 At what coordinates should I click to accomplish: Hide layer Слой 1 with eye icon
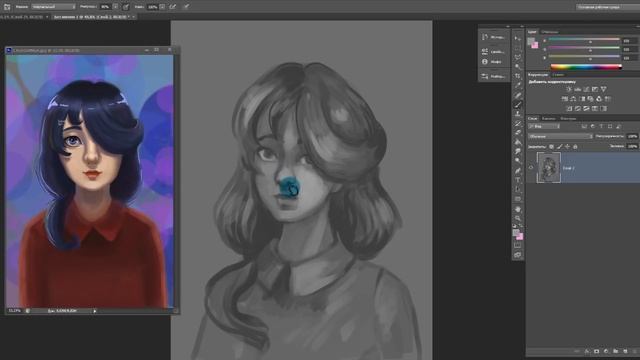click(x=531, y=167)
